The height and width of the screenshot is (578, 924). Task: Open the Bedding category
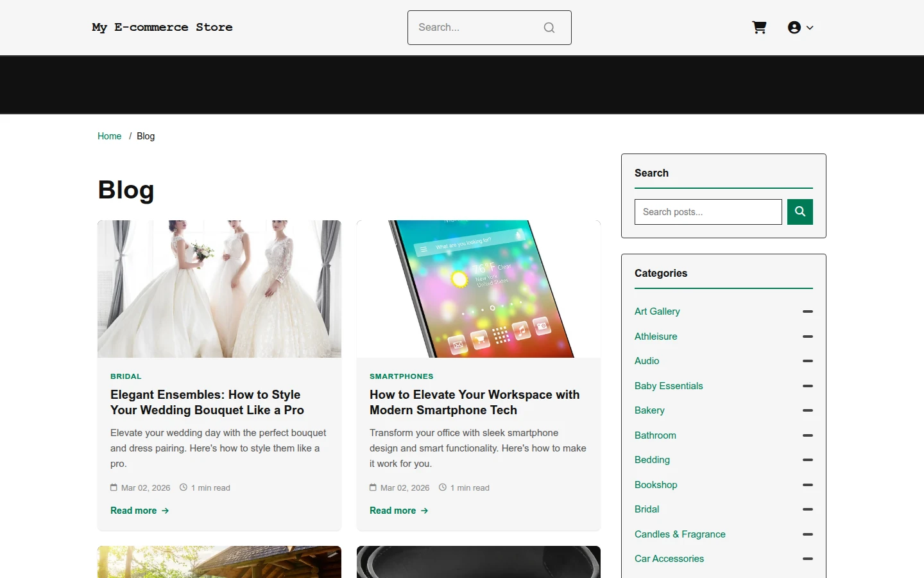652,460
